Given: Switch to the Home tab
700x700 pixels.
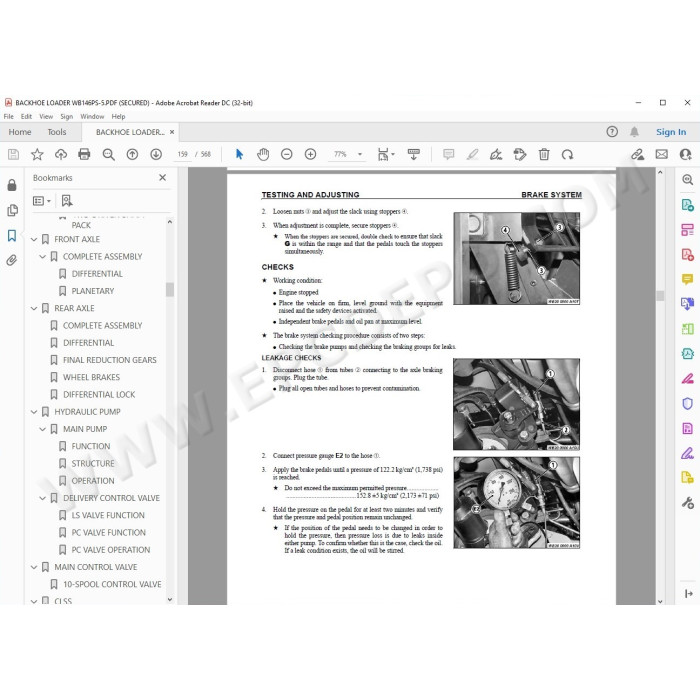Looking at the screenshot, I should coord(20,132).
